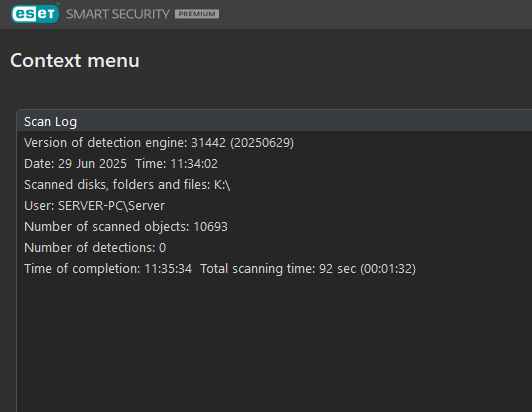Click the SMART SECURITY product title
This screenshot has height=412, width=532.
click(x=117, y=14)
